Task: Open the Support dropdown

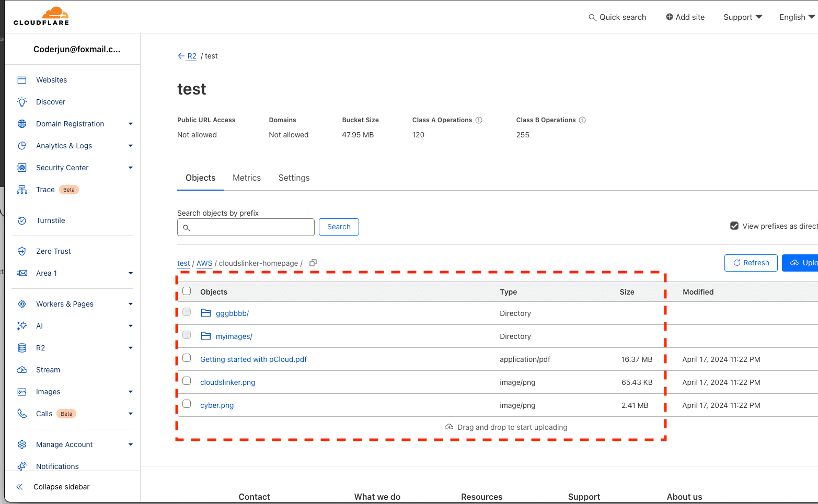Action: point(743,17)
